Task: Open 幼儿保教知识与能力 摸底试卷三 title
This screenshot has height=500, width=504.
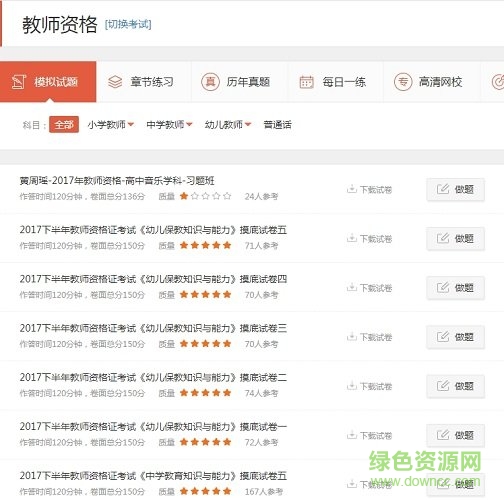Action: click(x=153, y=328)
